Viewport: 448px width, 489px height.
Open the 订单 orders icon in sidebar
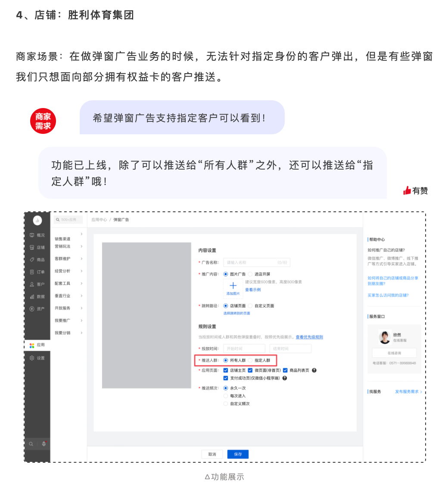click(x=32, y=272)
